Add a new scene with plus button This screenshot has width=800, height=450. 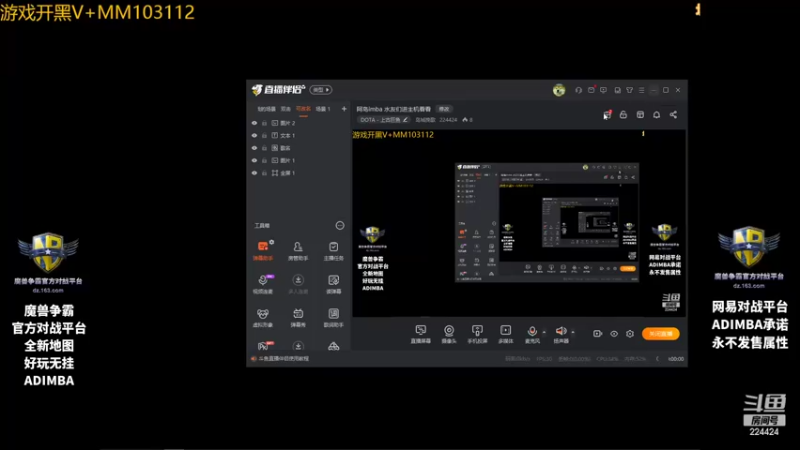click(x=344, y=109)
